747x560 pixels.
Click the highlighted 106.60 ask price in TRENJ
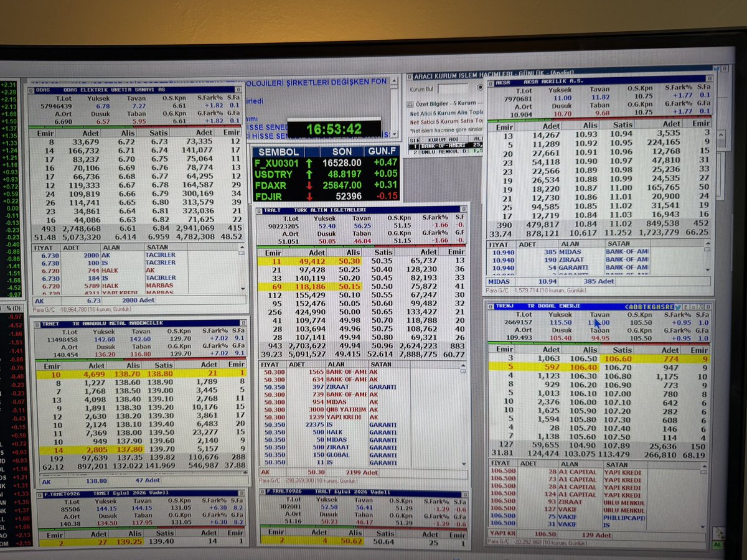[x=618, y=358]
